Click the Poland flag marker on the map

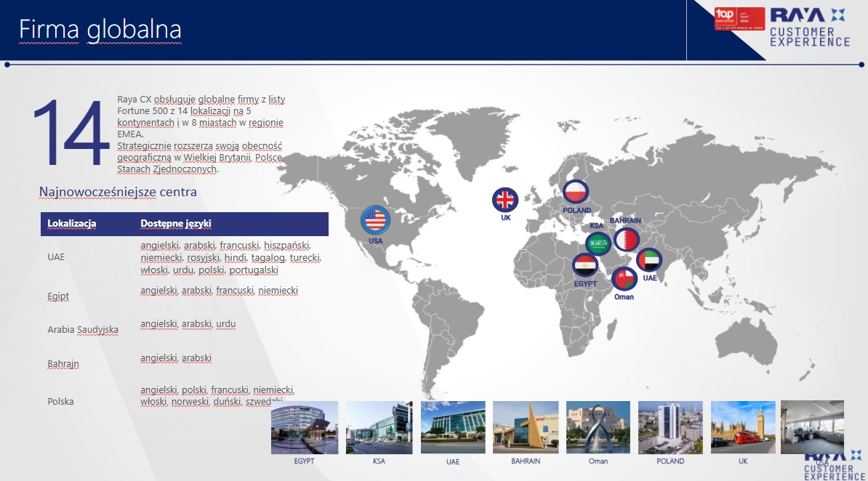point(576,193)
